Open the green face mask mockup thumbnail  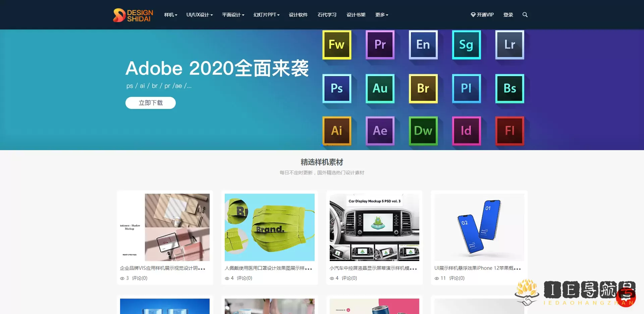(x=270, y=227)
